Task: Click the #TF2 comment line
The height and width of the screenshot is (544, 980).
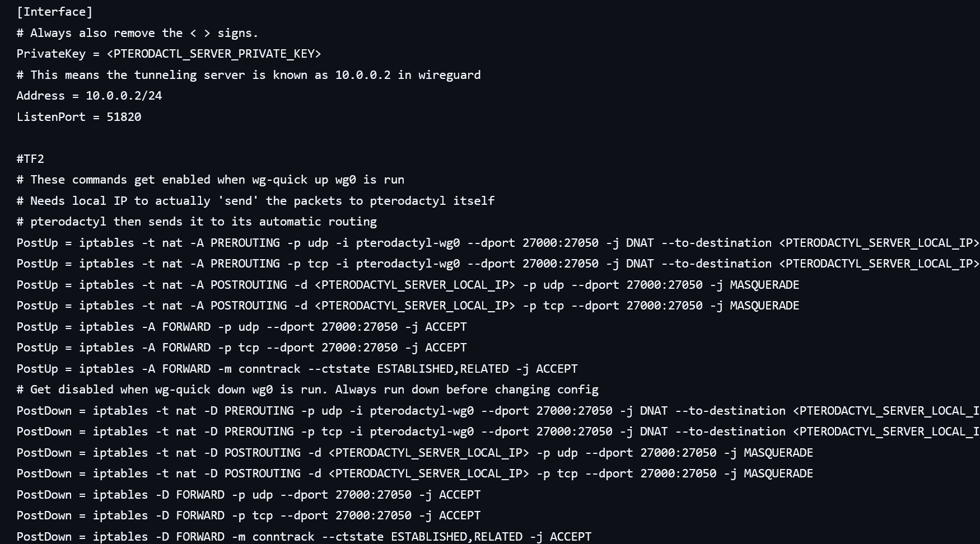Action: tap(30, 159)
